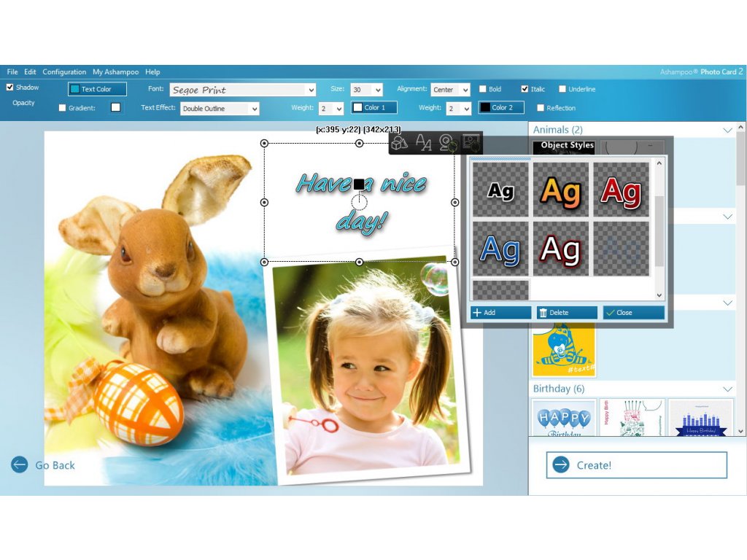Disable the Italic checkbox
Screen dimensions: 747x560
coord(525,89)
